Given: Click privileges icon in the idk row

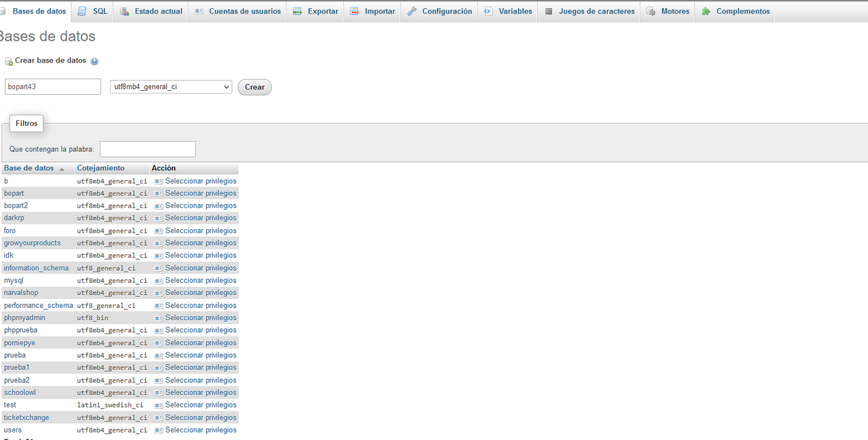Looking at the screenshot, I should point(159,255).
